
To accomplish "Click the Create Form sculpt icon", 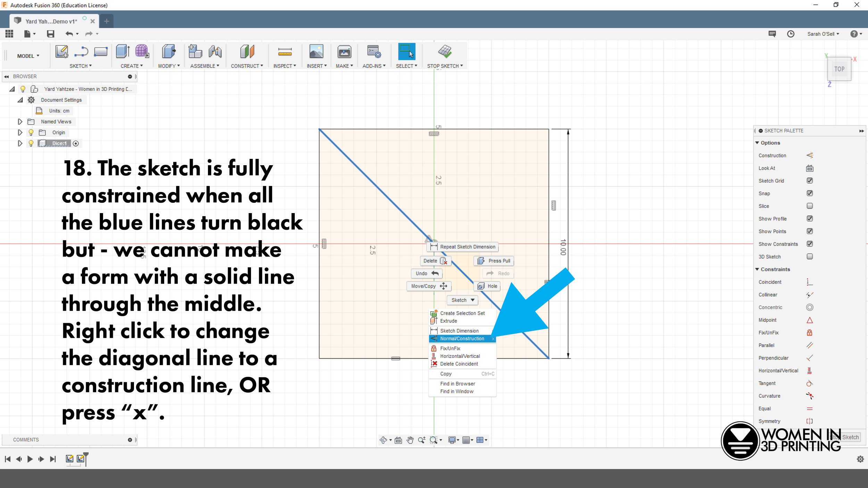I will [142, 51].
